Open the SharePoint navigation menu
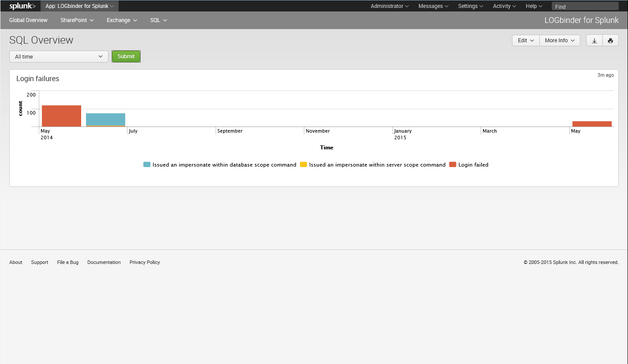628x364 pixels. [x=77, y=20]
